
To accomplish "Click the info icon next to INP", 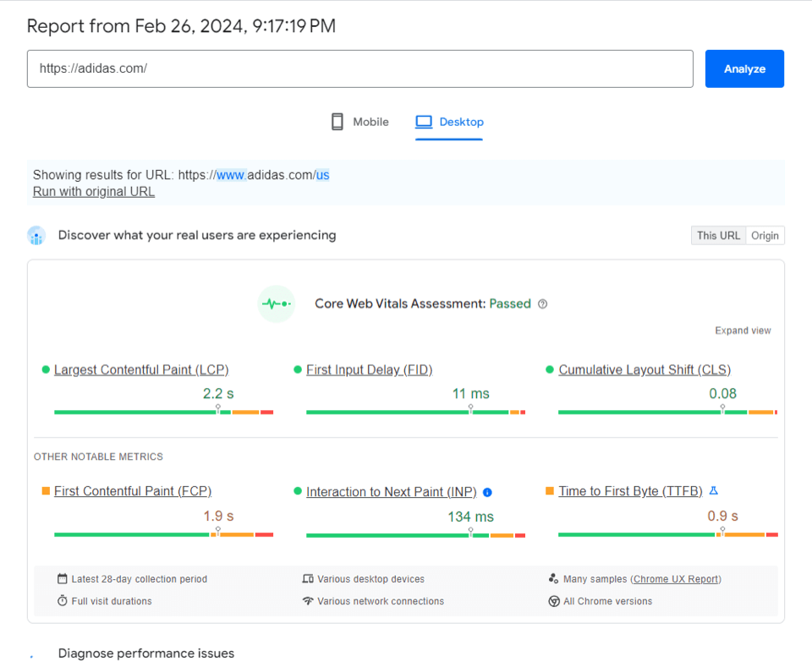I will [x=489, y=491].
